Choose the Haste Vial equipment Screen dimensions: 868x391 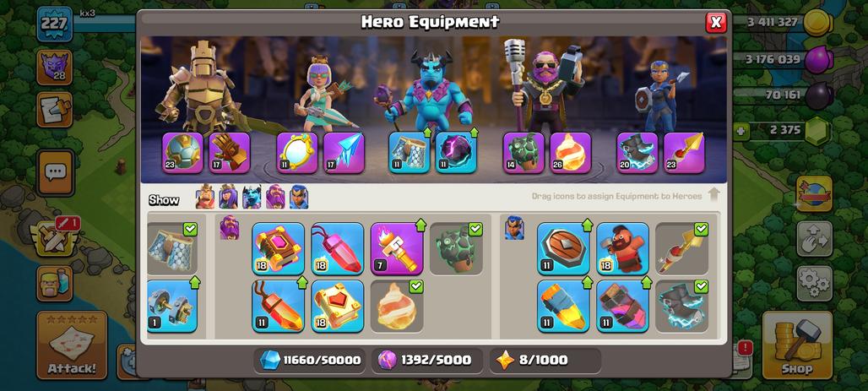623,307
